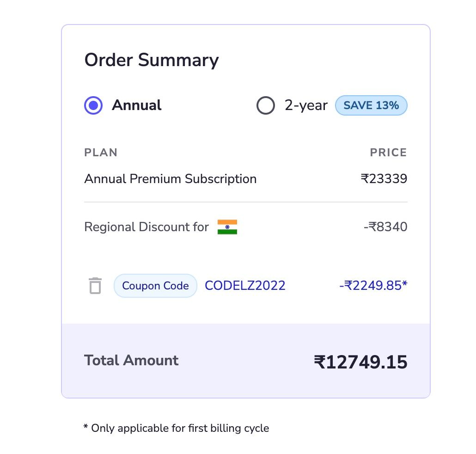The image size is (476, 454).
Task: Select the 2-year radio button
Action: tap(266, 105)
